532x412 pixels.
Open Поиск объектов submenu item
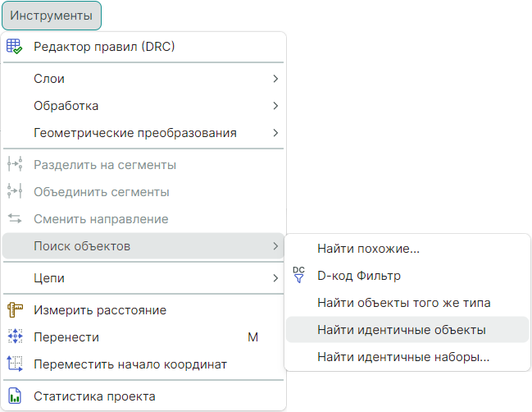tap(82, 246)
